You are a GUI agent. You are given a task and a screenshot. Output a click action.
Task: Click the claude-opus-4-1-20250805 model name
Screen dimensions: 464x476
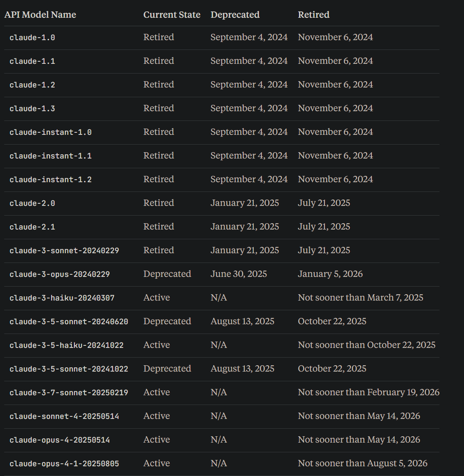click(64, 464)
